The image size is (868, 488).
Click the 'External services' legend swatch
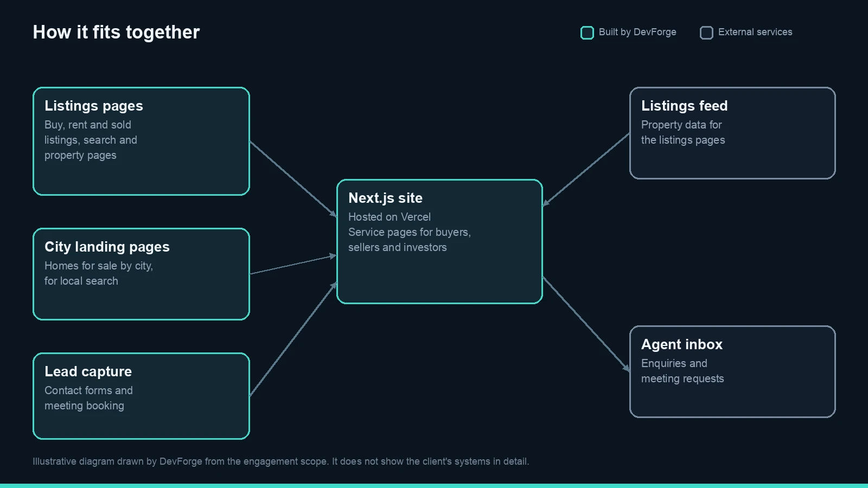706,33
